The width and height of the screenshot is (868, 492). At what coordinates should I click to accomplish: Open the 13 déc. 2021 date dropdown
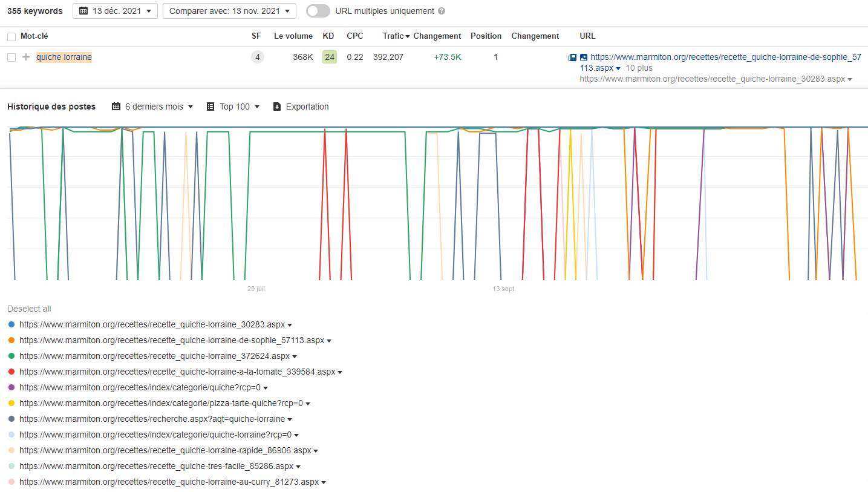(115, 11)
